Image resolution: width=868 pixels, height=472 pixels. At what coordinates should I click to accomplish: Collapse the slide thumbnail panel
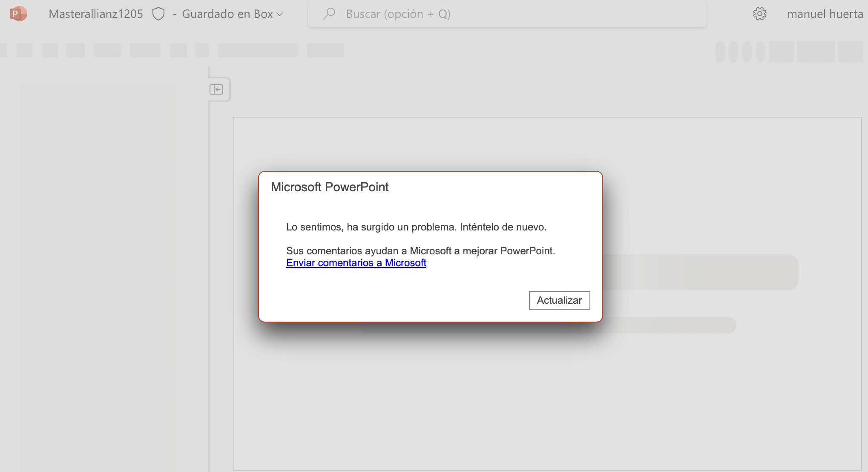point(216,89)
